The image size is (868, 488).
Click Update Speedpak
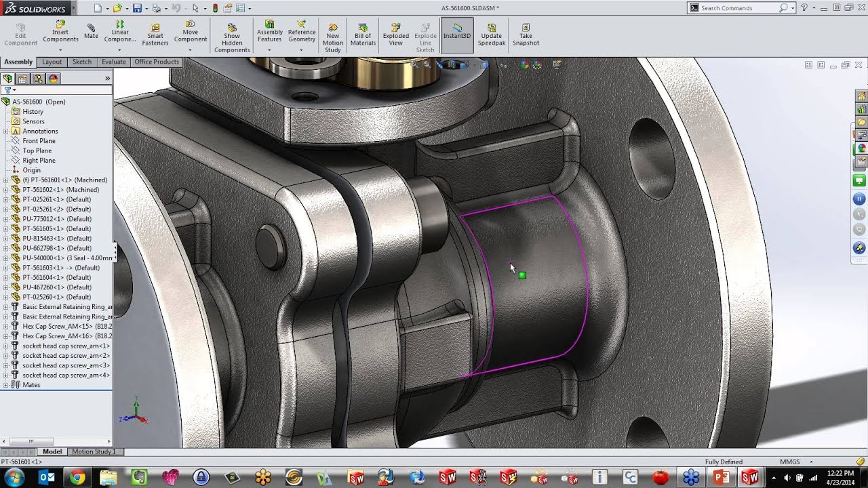(x=492, y=35)
